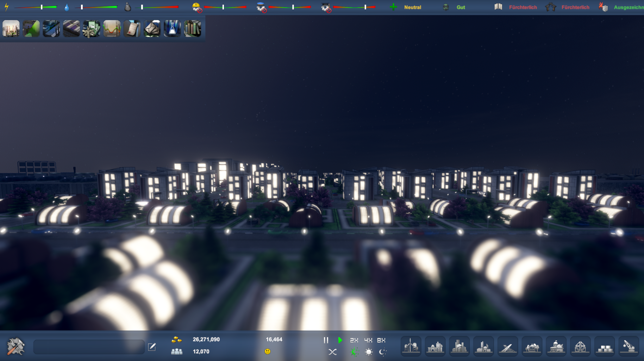The width and height of the screenshot is (644, 361).
Task: Open the envelopes messages panel
Action: tap(152, 29)
